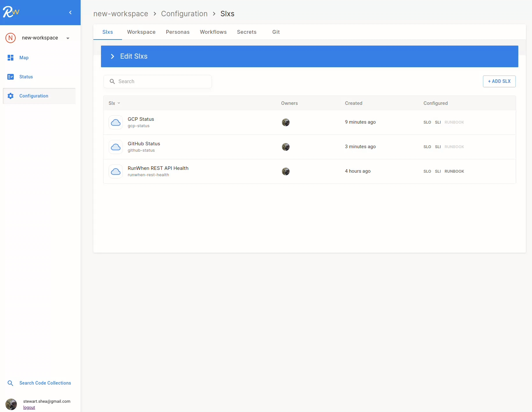Click the GCP Status cloud icon
The width and height of the screenshot is (532, 412).
click(x=116, y=122)
